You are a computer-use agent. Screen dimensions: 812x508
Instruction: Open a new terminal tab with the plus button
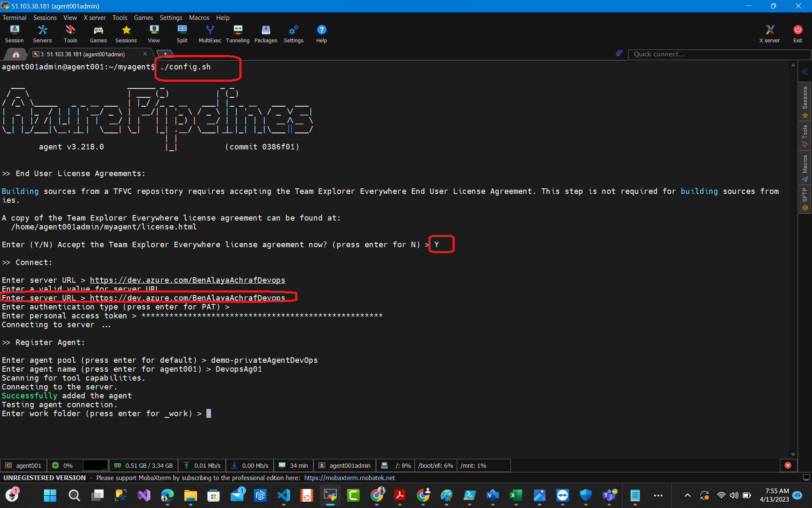[165, 54]
